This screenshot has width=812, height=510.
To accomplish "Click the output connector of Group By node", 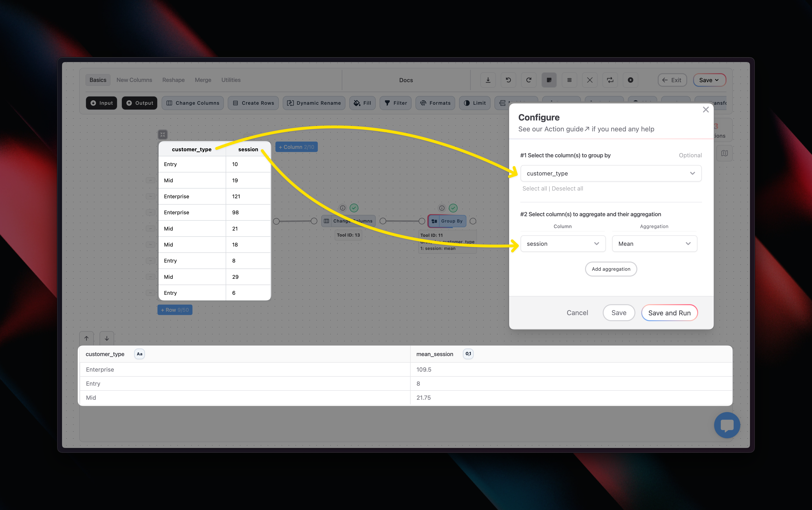I will click(x=473, y=221).
